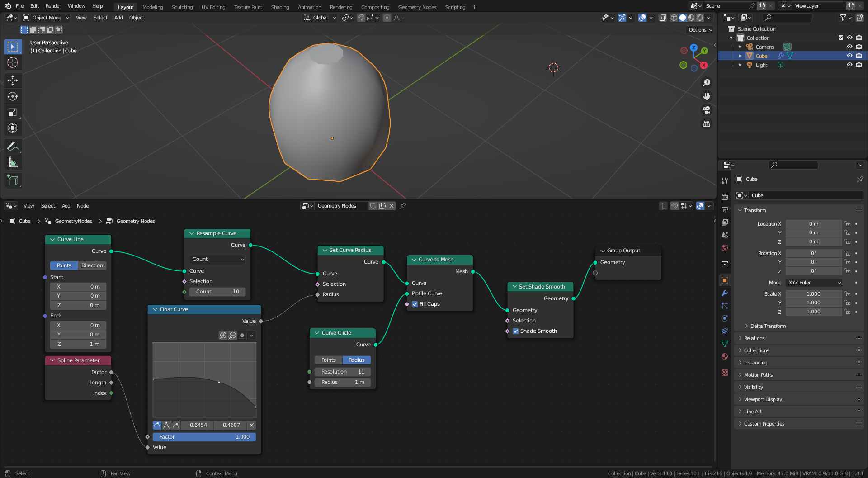The image size is (868, 478).
Task: Select the Cursor tool in viewport toolbar
Action: pyautogui.click(x=13, y=62)
